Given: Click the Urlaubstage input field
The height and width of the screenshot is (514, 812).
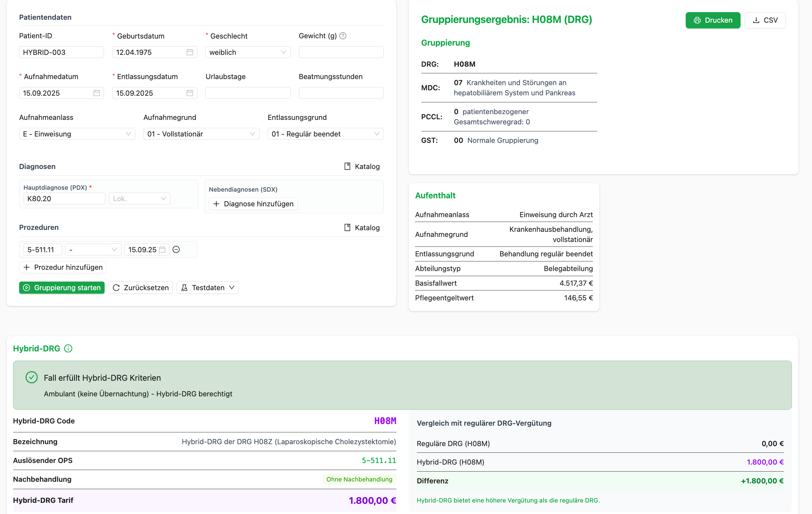Looking at the screenshot, I should click(248, 93).
